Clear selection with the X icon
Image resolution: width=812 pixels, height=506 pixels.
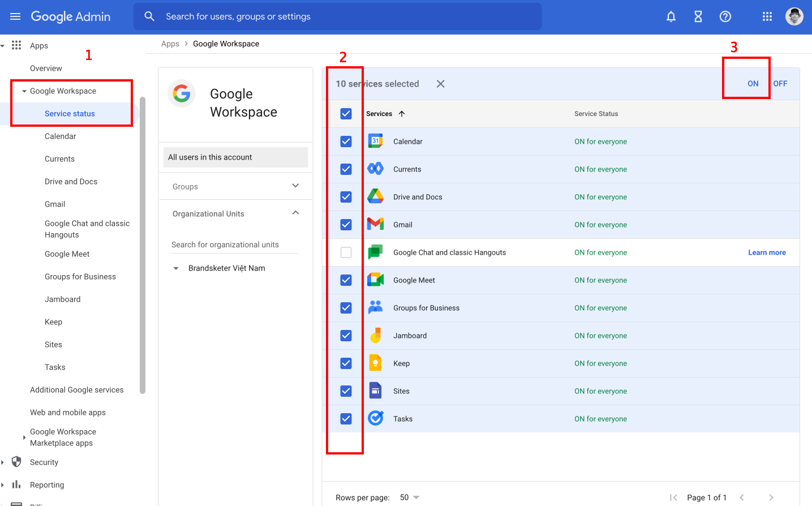click(441, 84)
